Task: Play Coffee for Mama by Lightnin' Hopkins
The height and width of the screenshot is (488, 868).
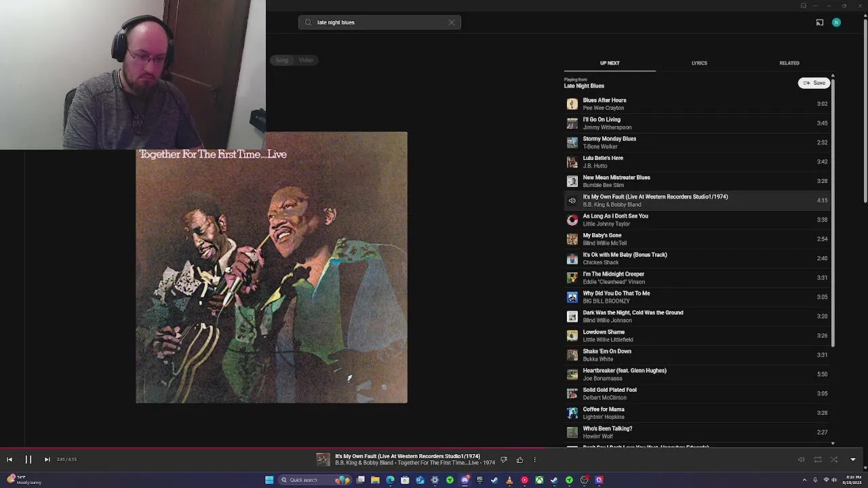Action: coord(697,413)
